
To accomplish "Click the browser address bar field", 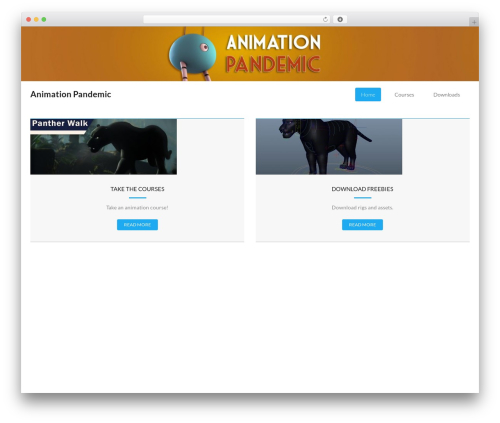I will [237, 20].
